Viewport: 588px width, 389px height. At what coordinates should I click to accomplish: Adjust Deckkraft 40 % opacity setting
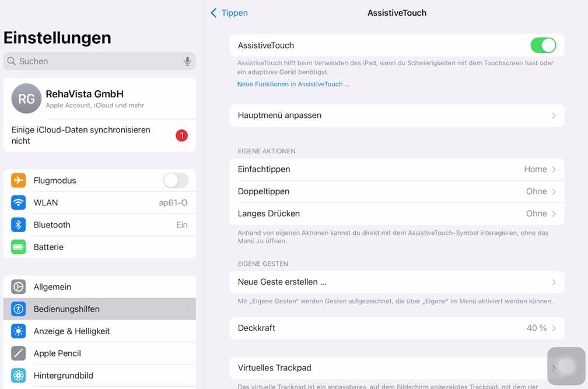397,328
